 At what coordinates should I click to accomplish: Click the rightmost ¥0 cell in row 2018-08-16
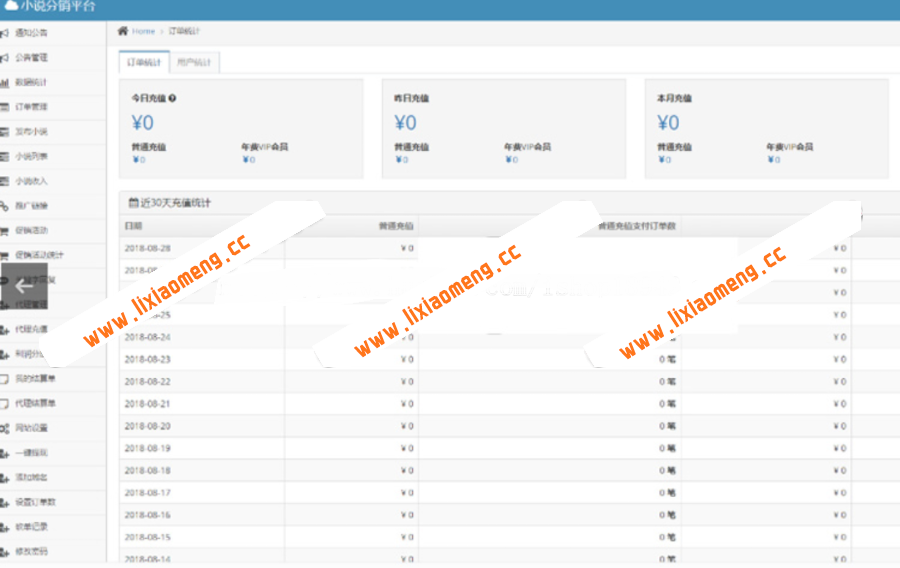pos(840,515)
